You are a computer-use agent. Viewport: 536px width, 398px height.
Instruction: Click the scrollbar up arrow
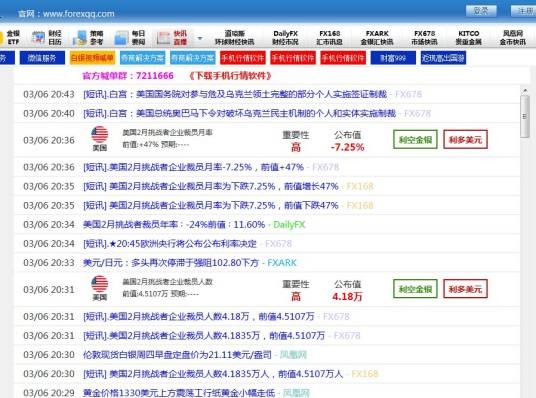[x=525, y=91]
